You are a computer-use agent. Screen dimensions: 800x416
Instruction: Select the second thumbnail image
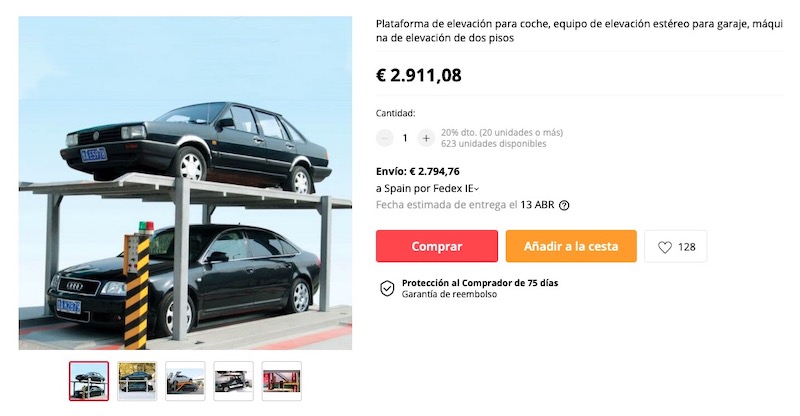[137, 381]
